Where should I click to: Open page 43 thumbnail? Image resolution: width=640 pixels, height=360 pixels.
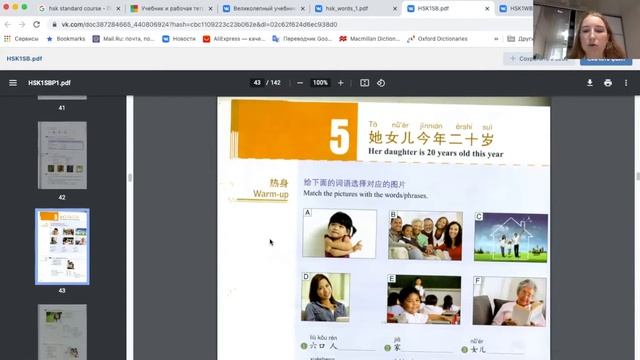click(62, 247)
